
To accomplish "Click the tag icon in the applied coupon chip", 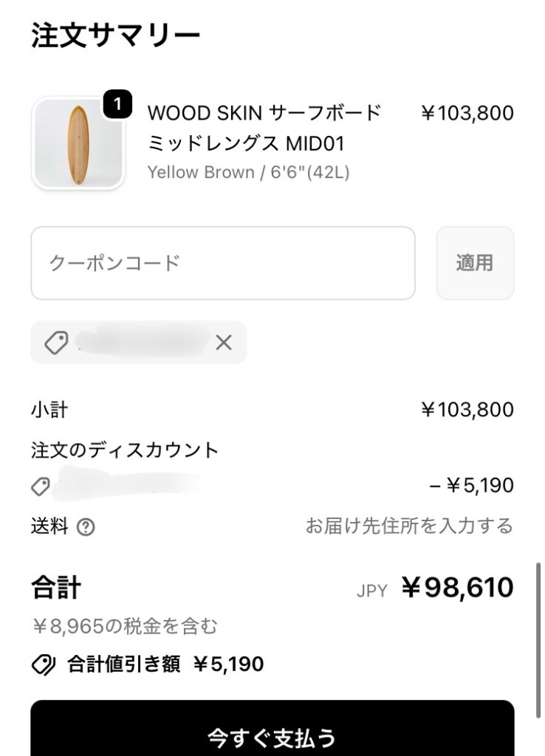I will click(x=56, y=343).
